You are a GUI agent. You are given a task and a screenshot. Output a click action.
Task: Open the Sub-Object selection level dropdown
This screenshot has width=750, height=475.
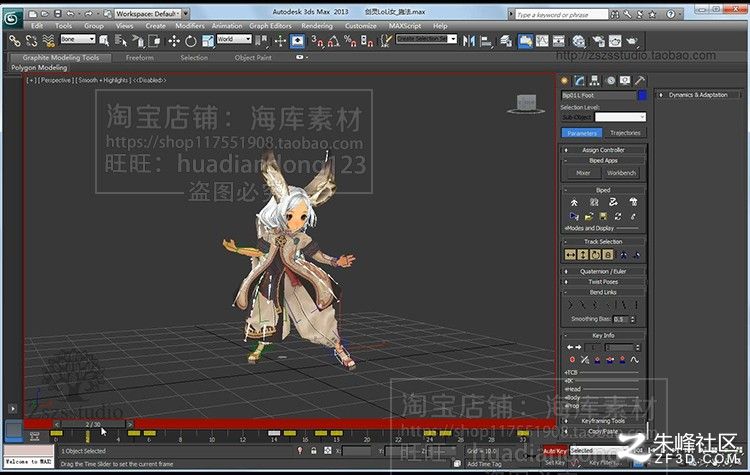coord(620,117)
